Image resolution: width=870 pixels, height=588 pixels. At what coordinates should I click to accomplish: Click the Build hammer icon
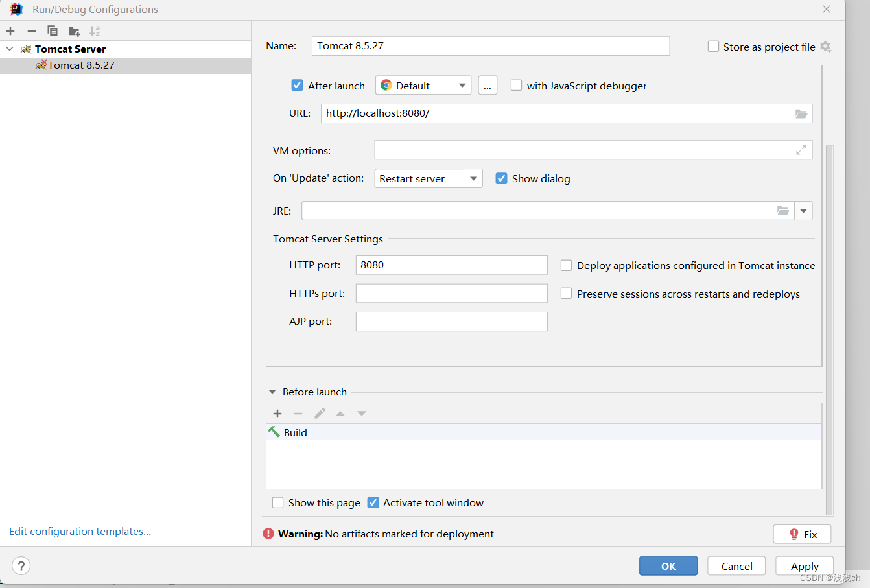[274, 432]
